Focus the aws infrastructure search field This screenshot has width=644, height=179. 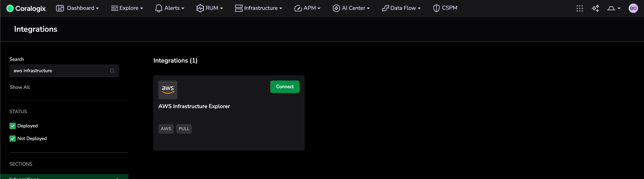pyautogui.click(x=64, y=71)
